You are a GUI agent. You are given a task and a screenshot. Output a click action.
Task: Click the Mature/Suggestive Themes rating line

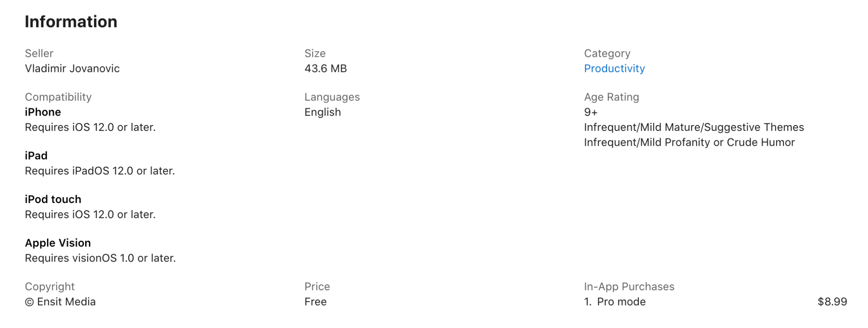693,128
